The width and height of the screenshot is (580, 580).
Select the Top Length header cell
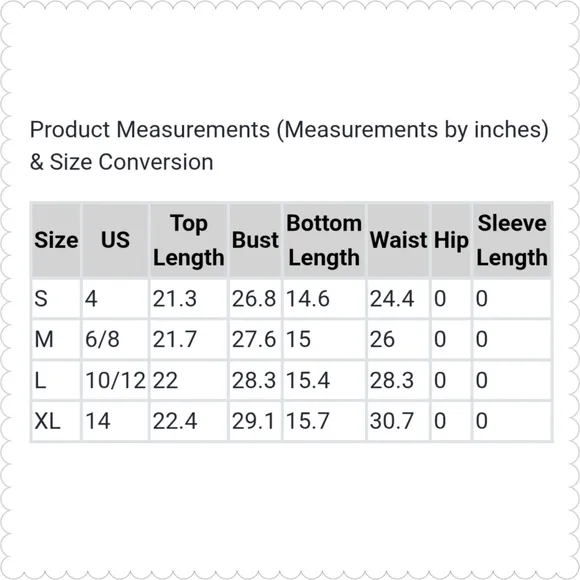189,240
